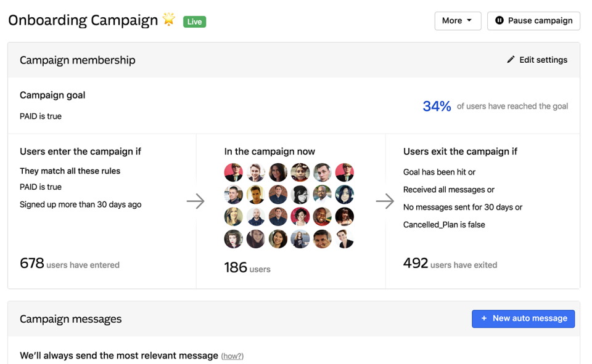Click the arrow after the entry rules
The image size is (592, 364).
[x=195, y=201]
